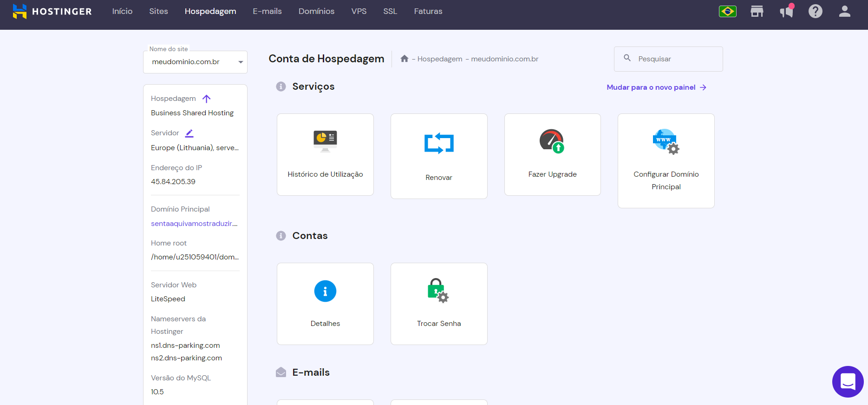Open the live chat bubble
The width and height of the screenshot is (868, 405).
(848, 381)
